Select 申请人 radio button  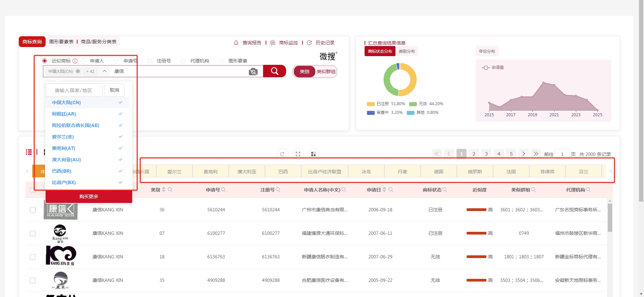pyautogui.click(x=83, y=61)
